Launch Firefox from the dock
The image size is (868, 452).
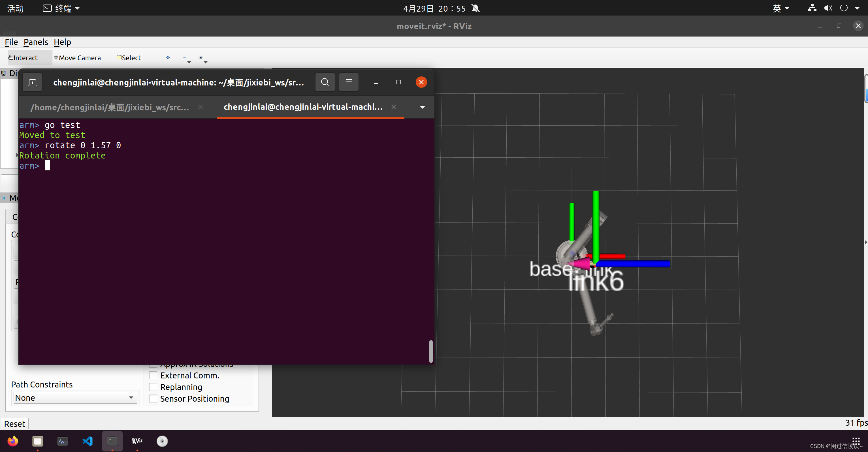[13, 441]
